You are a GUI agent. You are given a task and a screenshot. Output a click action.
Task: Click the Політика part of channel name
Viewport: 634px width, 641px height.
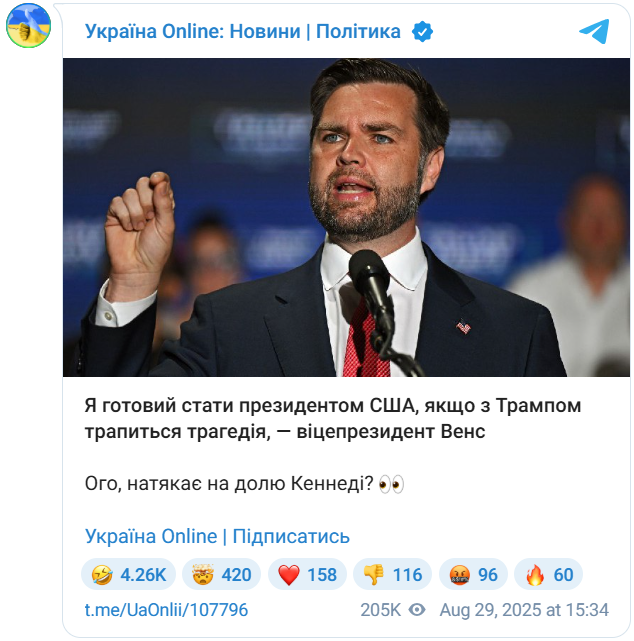point(358,32)
